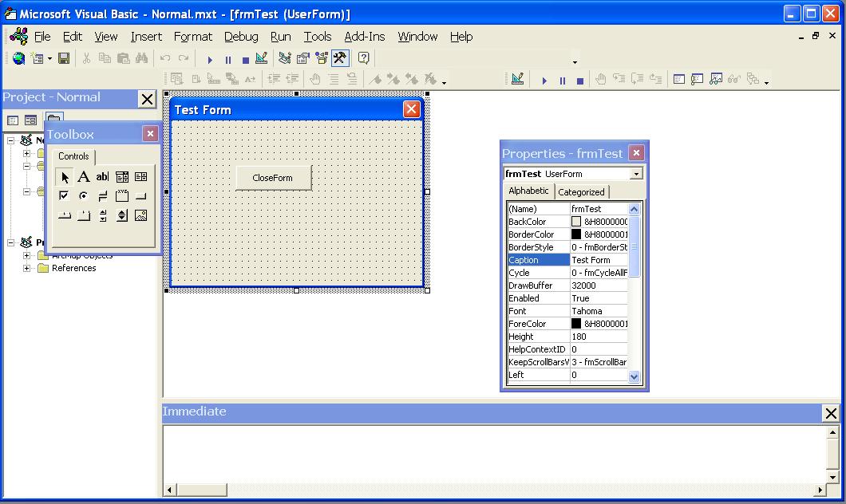Image resolution: width=846 pixels, height=504 pixels.
Task: Select the ScrollBar control in Toolbox
Action: click(x=102, y=215)
